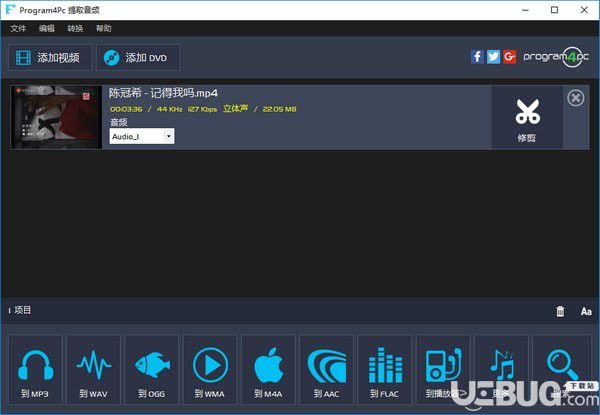Click the 立体声 stereo label
The height and width of the screenshot is (415, 600).
[x=235, y=109]
